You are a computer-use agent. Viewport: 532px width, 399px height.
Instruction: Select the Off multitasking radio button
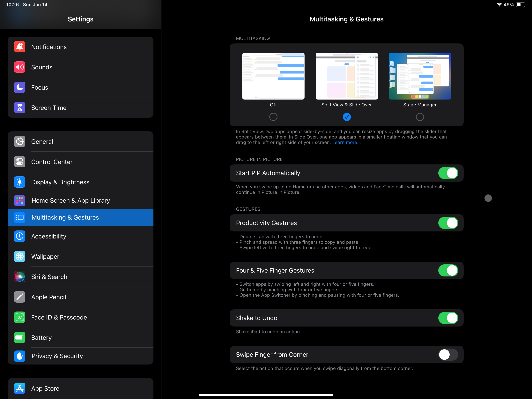tap(273, 117)
